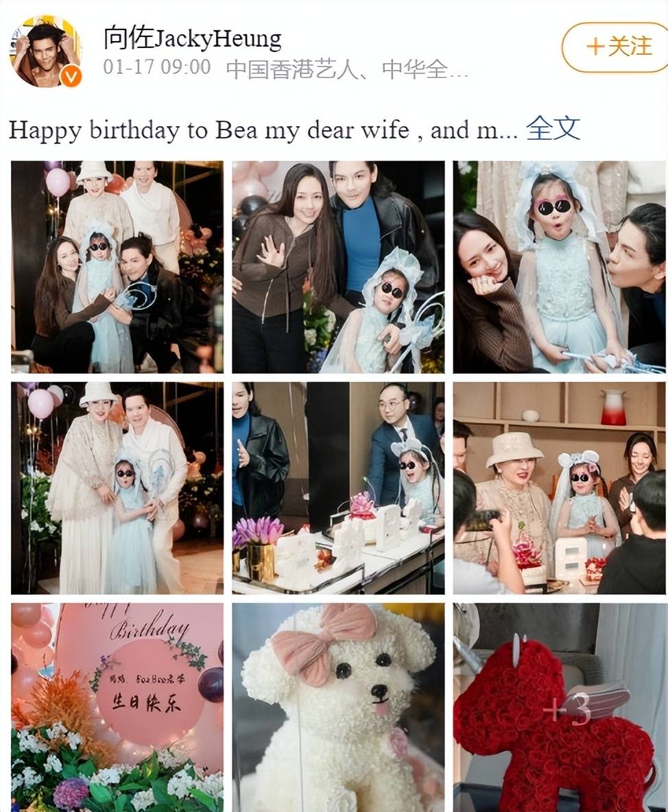
Task: Show the +3 remaining photos on red rose thumbnail
Action: pos(567,710)
